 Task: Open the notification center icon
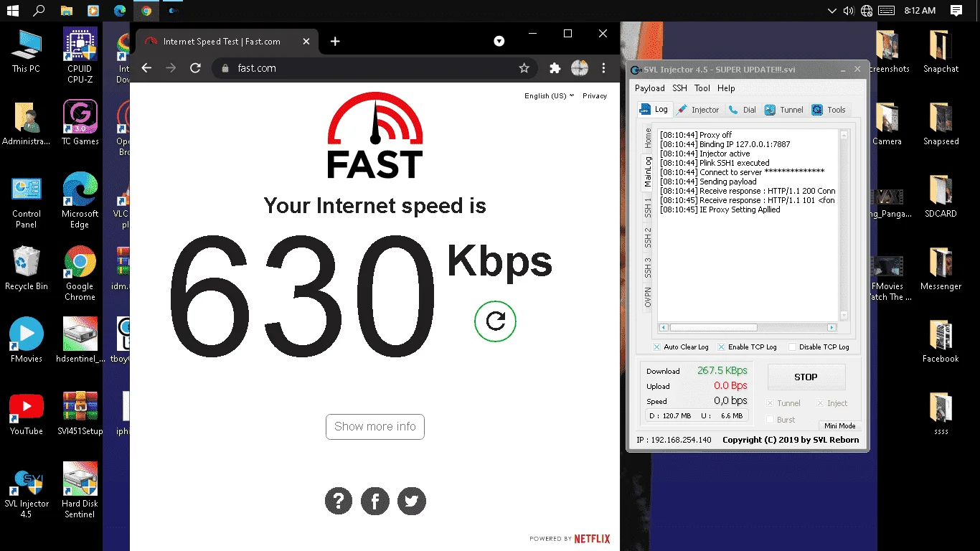[956, 11]
